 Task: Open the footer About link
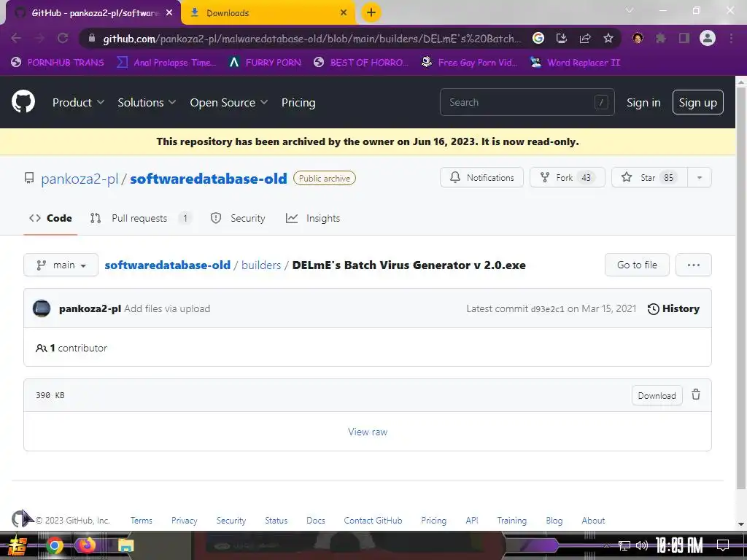coord(593,521)
